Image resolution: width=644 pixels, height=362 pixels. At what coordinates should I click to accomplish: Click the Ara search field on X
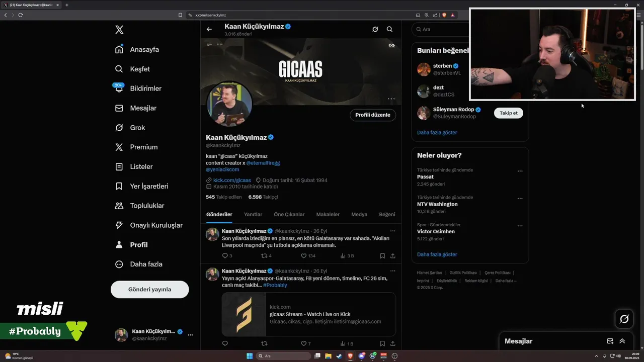pyautogui.click(x=441, y=29)
